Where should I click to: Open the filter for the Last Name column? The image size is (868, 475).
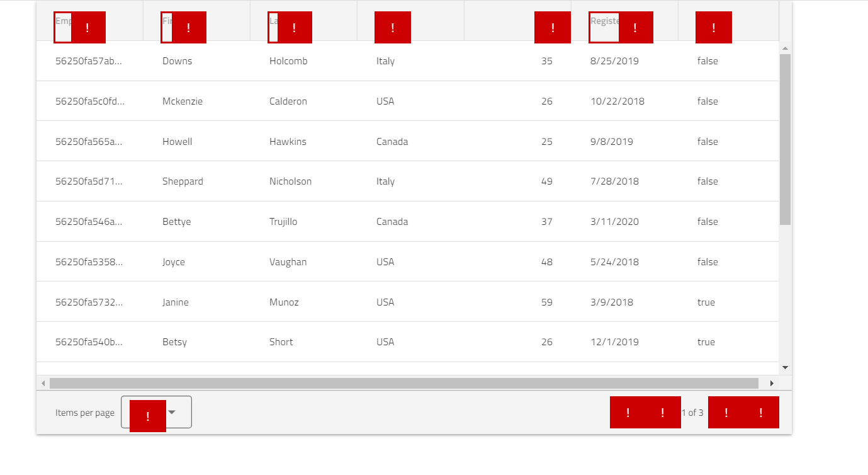pos(293,27)
